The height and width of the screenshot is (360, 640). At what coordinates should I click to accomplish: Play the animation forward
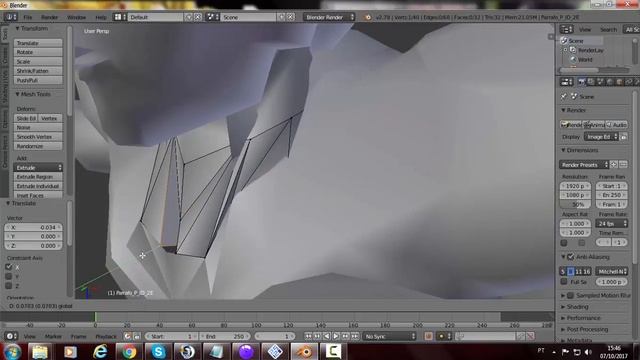point(336,336)
